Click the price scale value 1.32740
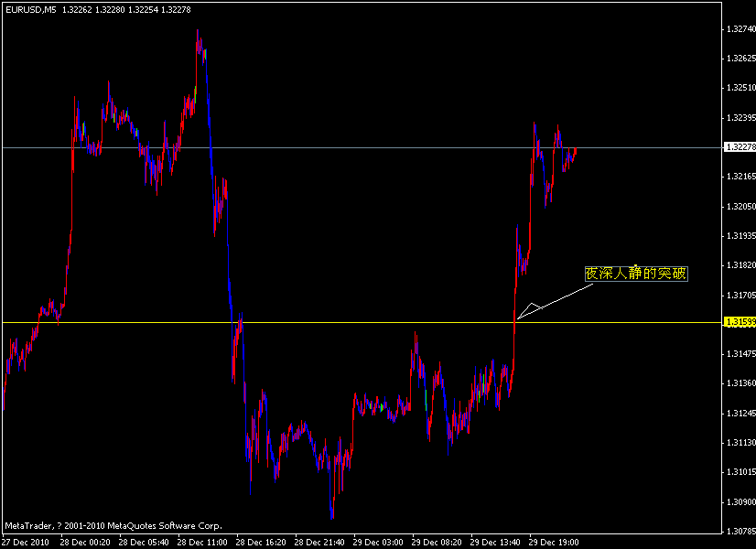Image resolution: width=756 pixels, height=549 pixels. (x=741, y=29)
